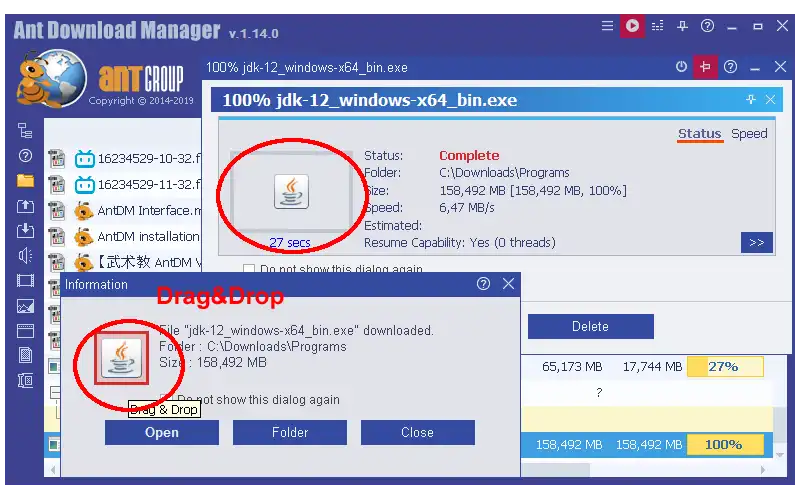
Task: Click the upload arrow icon in sidebar
Action: [x=26, y=206]
